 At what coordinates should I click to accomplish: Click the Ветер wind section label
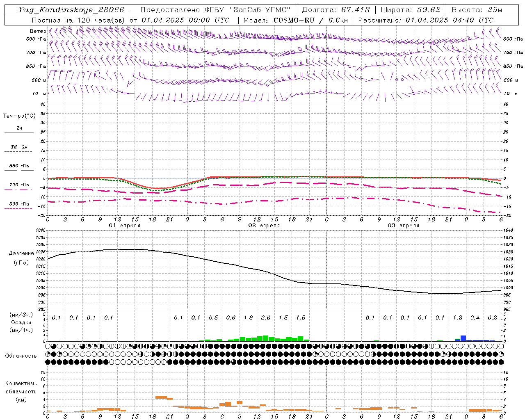coord(38,31)
